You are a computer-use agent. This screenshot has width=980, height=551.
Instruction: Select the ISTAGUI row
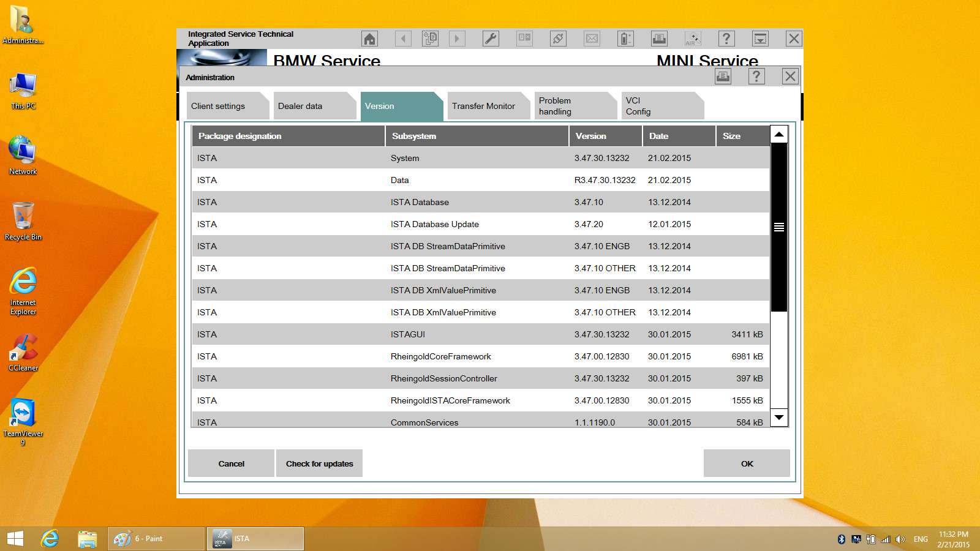coord(481,334)
